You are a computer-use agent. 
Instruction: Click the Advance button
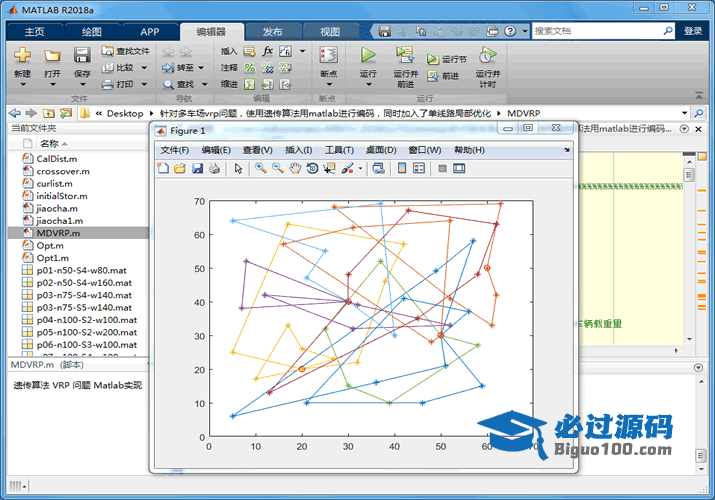tap(443, 76)
